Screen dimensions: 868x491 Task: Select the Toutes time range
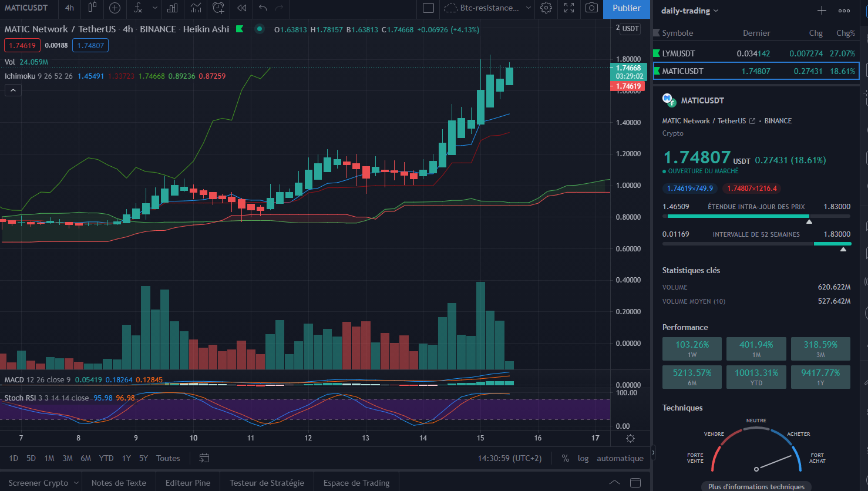coord(168,458)
